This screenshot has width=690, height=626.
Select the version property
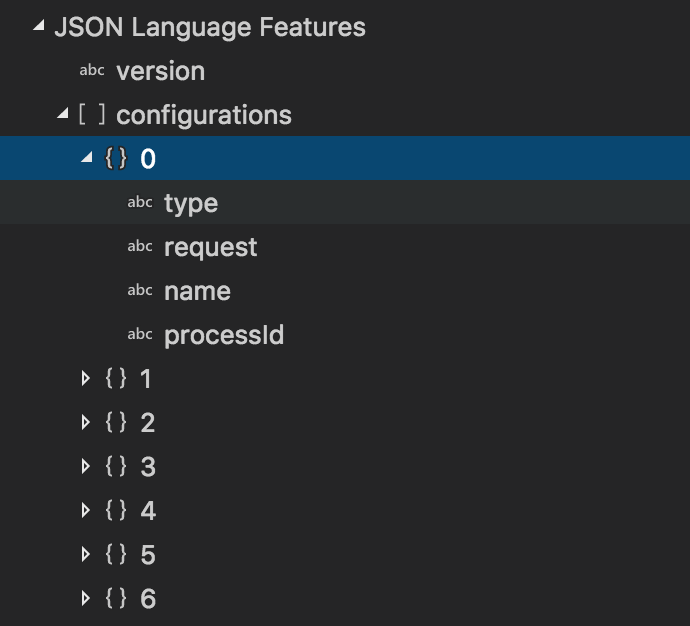pos(161,71)
